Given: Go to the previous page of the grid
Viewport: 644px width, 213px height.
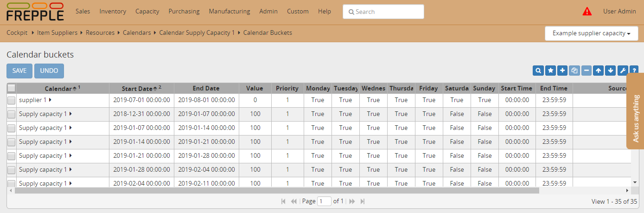Looking at the screenshot, I should (293, 201).
